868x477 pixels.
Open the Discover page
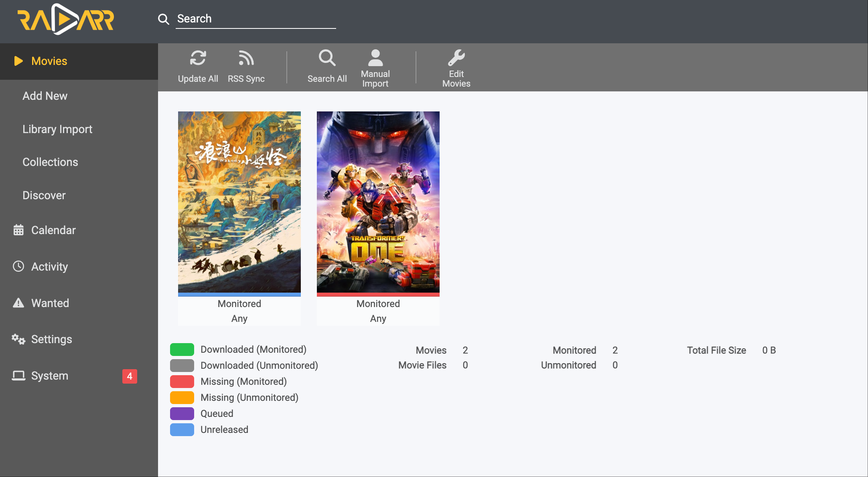point(44,195)
